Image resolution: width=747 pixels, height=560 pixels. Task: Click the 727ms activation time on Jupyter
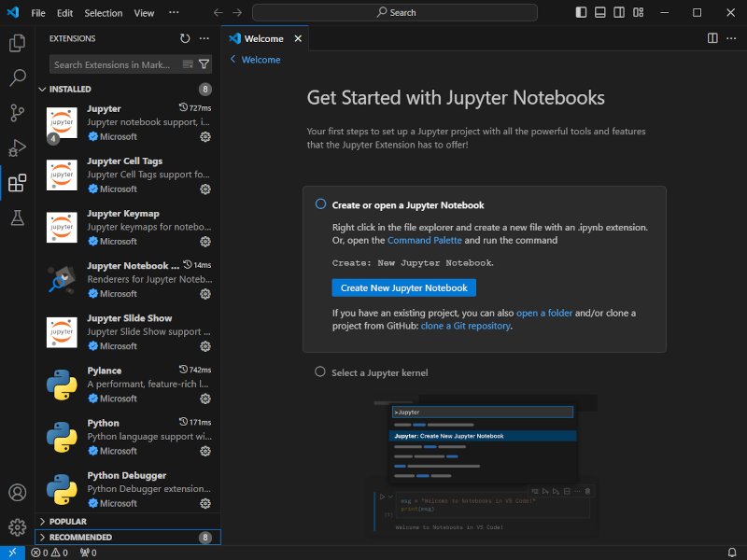tap(195, 108)
